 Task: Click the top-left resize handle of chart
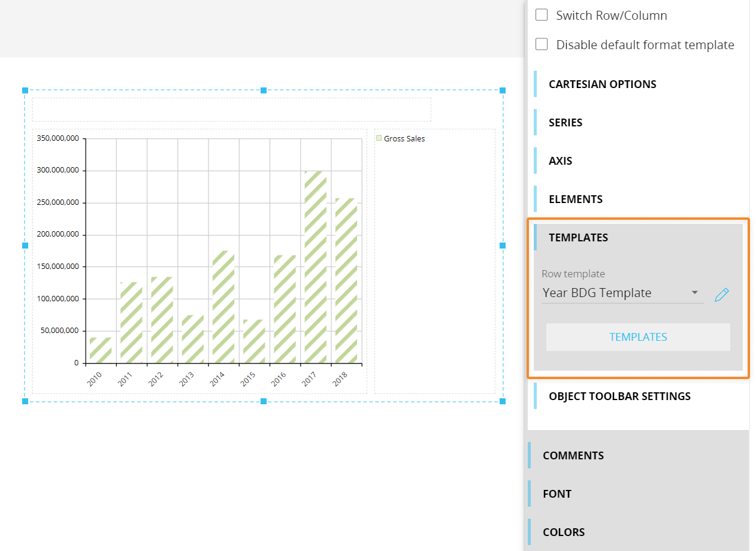(25, 90)
